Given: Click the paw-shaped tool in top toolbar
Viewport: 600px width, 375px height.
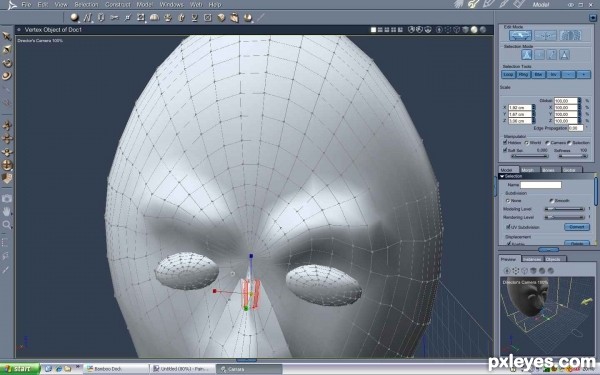Looking at the screenshot, I should pos(168,17).
